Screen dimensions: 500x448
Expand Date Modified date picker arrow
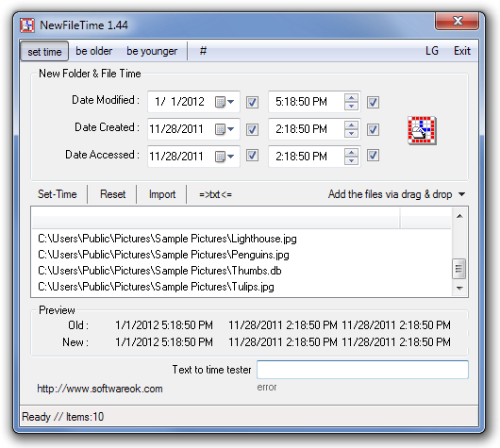point(231,102)
